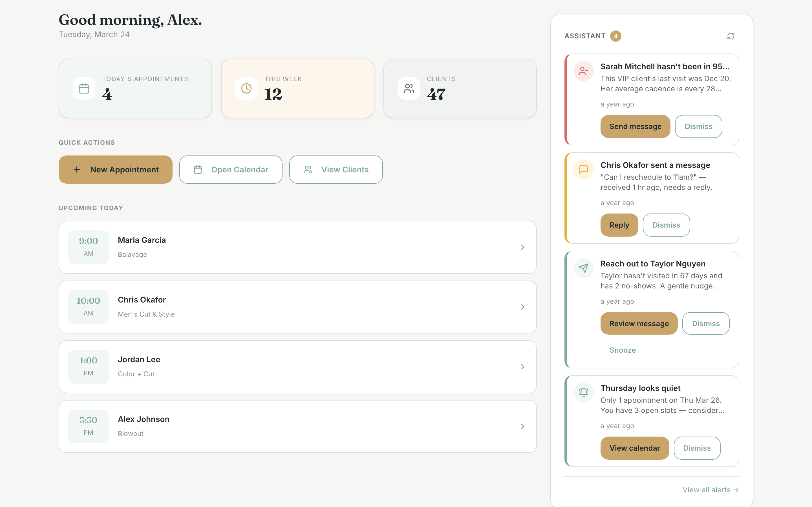View calendar for quiet Thursday
The image size is (812, 507).
[634, 448]
